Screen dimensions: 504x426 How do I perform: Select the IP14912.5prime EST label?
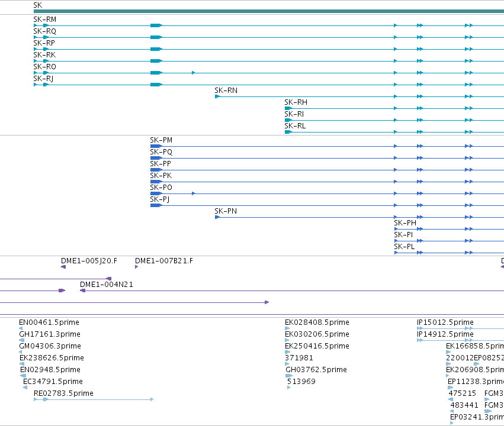[445, 334]
